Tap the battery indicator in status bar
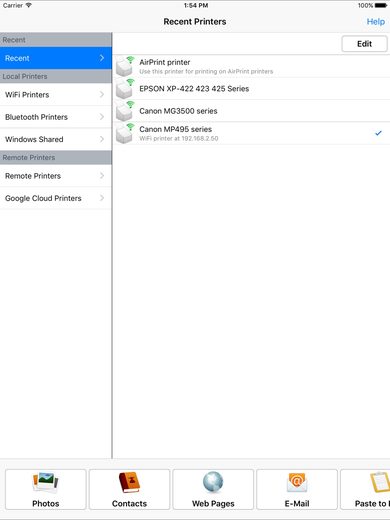390x520 pixels. tap(381, 5)
